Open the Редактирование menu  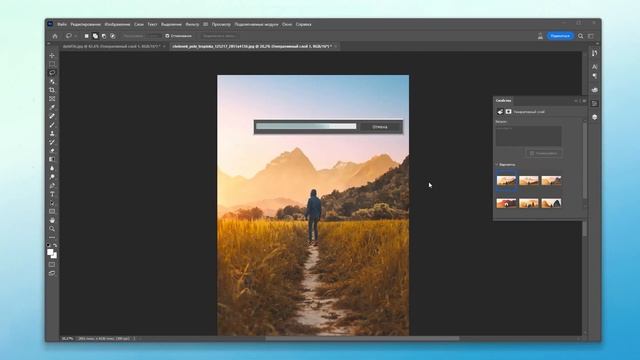pyautogui.click(x=85, y=24)
